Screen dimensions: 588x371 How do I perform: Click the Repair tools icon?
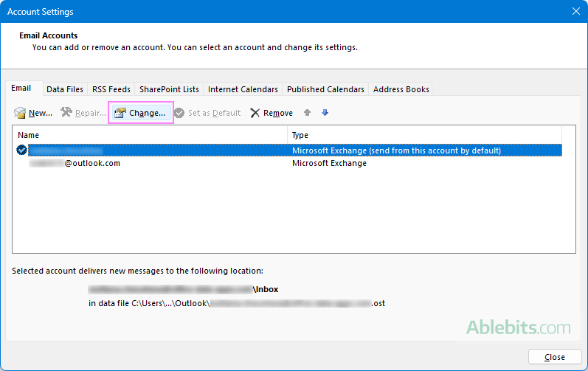66,112
